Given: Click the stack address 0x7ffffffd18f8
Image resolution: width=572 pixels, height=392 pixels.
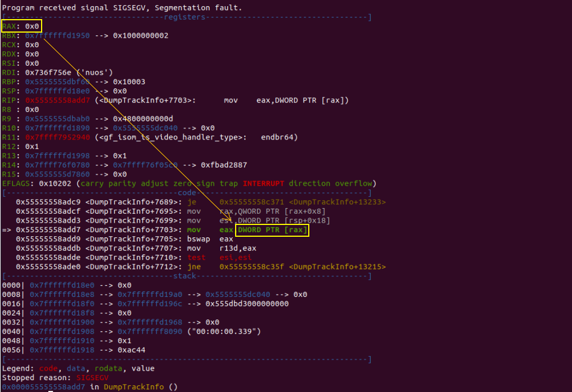Looking at the screenshot, I should 62,313.
